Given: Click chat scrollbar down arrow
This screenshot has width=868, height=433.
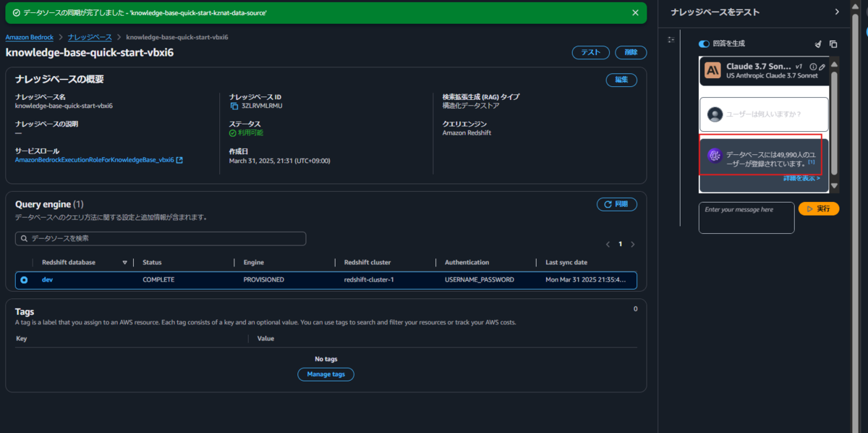Looking at the screenshot, I should (x=834, y=185).
